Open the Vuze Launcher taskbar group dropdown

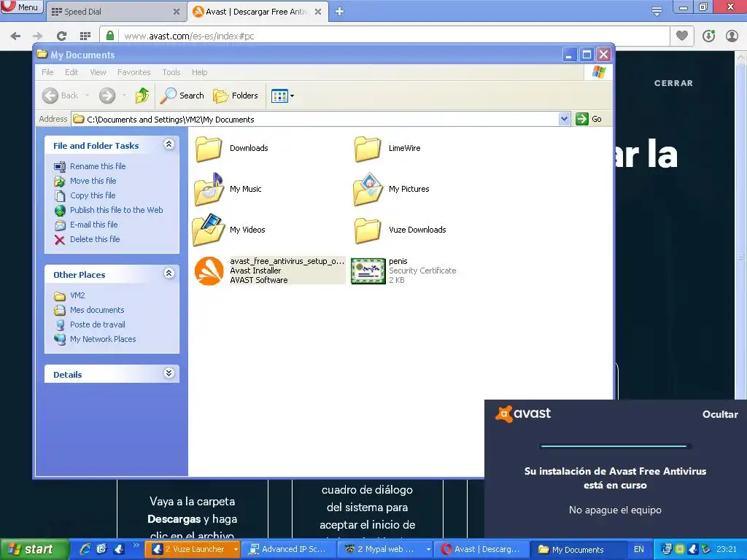pos(236,550)
